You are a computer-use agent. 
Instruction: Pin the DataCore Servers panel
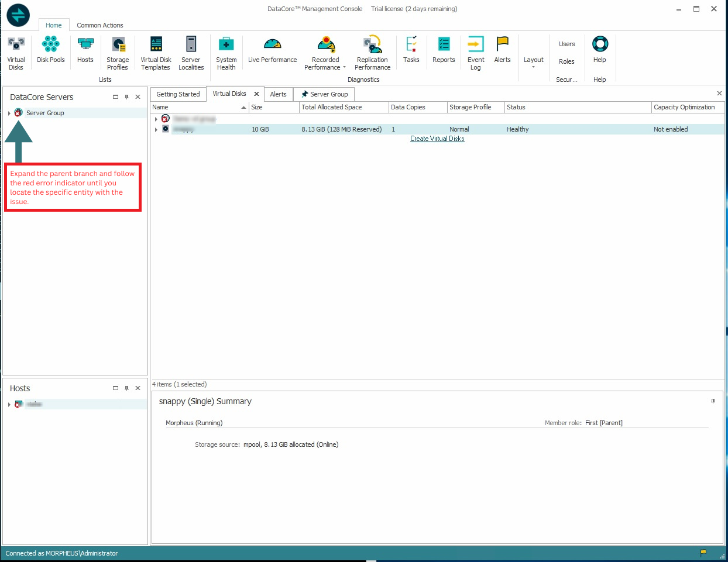pyautogui.click(x=126, y=97)
